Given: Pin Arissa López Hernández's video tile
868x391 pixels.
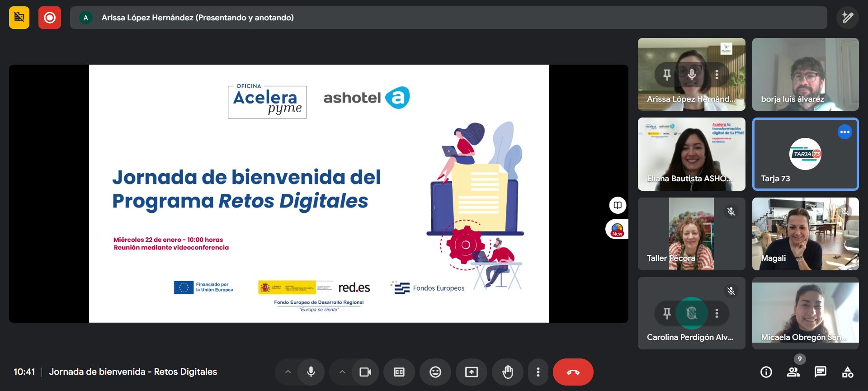Looking at the screenshot, I should [667, 75].
